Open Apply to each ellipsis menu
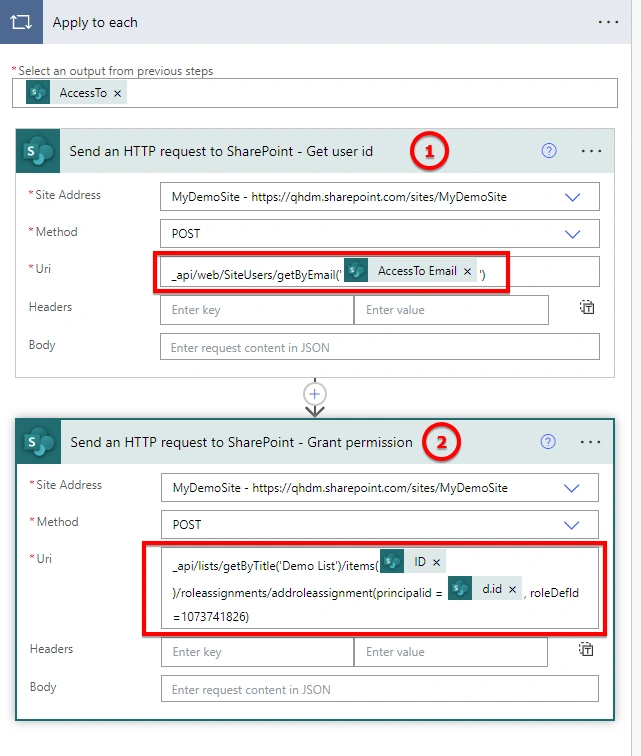The width and height of the screenshot is (641, 756). tap(608, 22)
